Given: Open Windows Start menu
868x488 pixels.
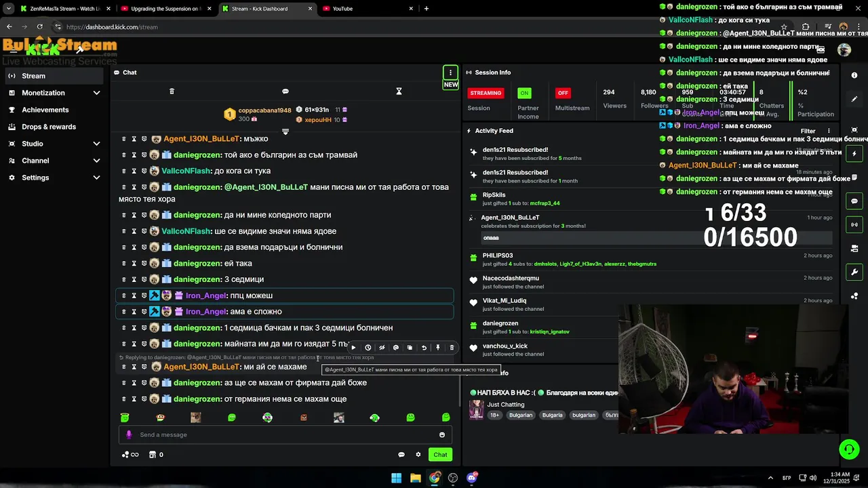Looking at the screenshot, I should coord(396,478).
